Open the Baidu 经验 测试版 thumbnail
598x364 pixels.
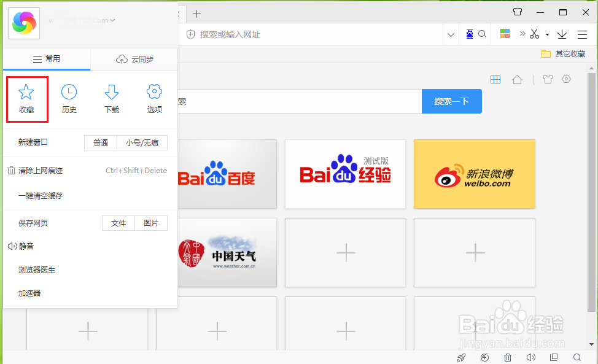pos(345,174)
